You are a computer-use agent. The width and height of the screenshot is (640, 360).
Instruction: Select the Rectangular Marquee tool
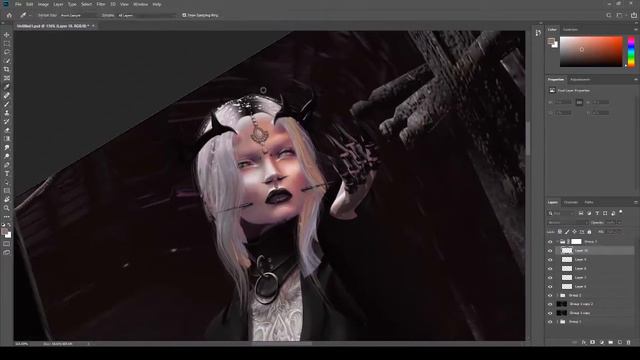point(7,44)
